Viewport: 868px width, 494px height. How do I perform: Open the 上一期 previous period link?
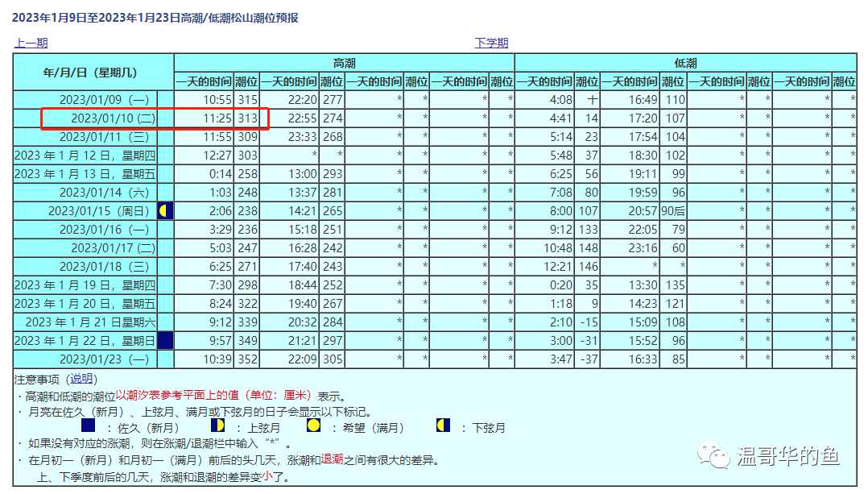[x=31, y=44]
